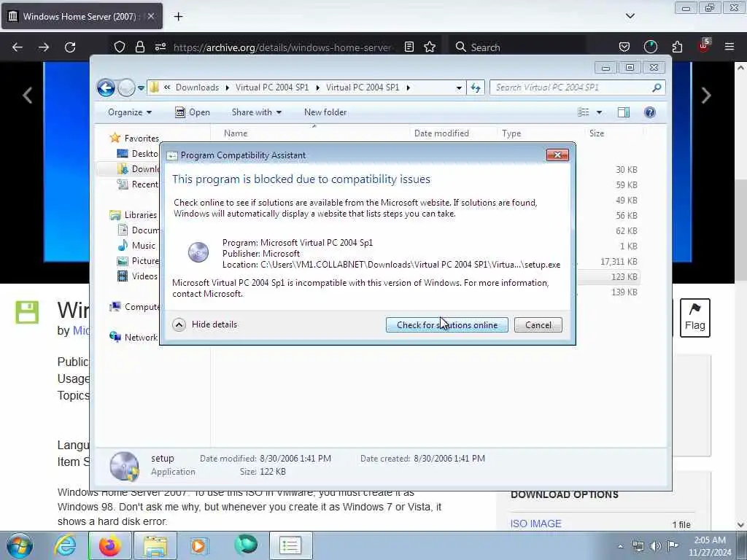Open the address bar history dropdown
Viewport: 747px width, 560px height.
click(459, 87)
